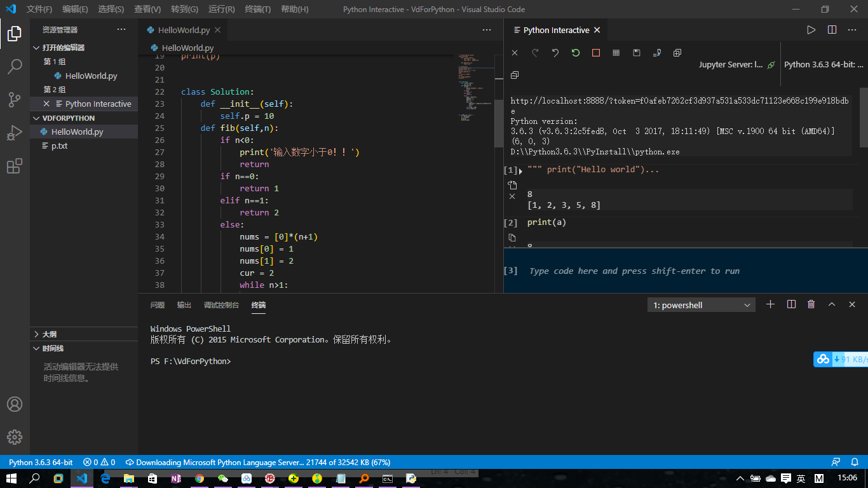
Task: Switch to the 输出 panel tab
Action: [184, 304]
